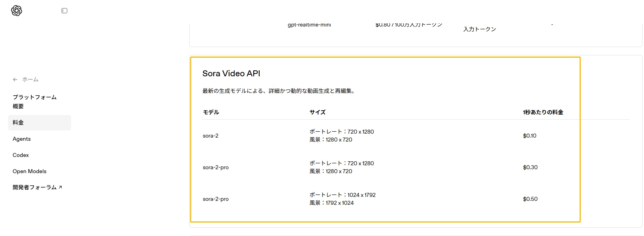Click the 入力トークン text
644x236 pixels.
pos(480,29)
